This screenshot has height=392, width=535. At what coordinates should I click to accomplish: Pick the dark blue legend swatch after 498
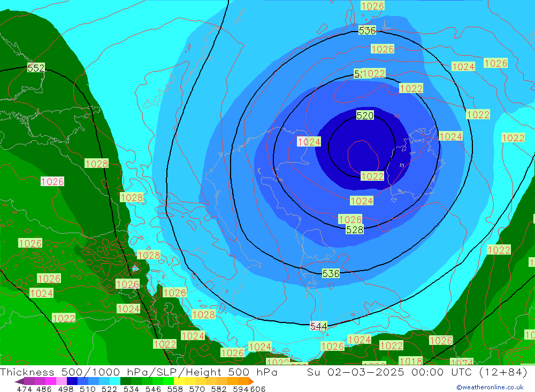pos(72,381)
